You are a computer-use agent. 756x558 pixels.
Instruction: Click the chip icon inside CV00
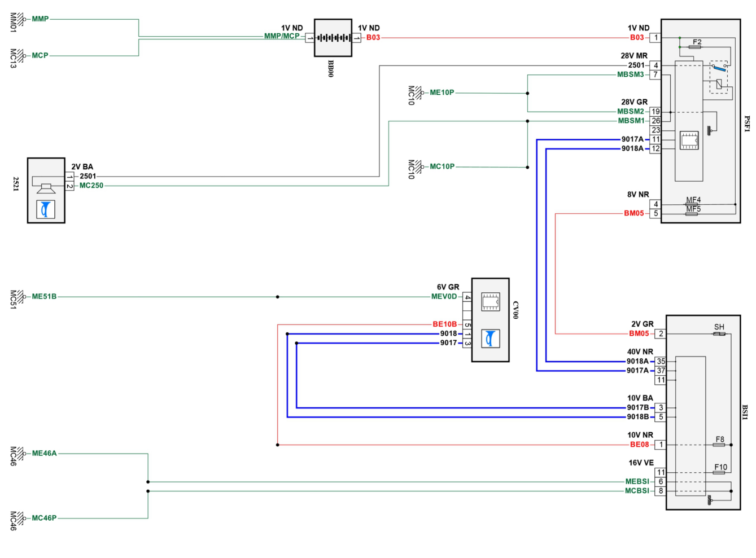click(490, 302)
